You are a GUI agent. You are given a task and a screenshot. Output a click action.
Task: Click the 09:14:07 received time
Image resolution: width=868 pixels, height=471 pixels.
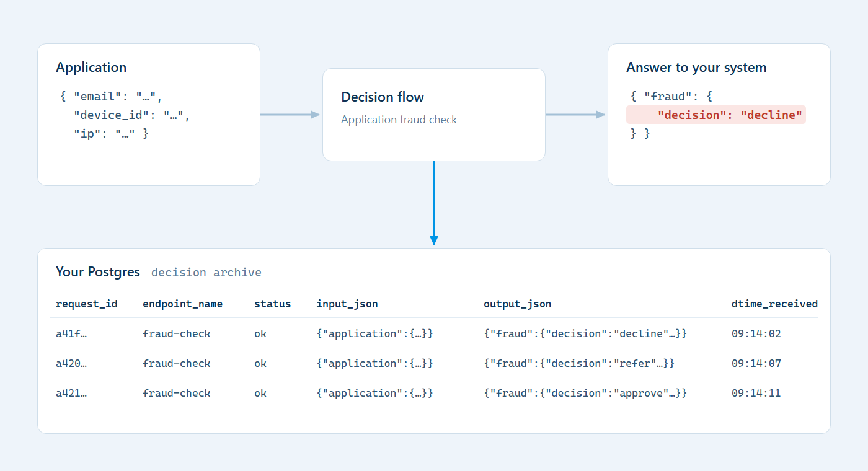(756, 363)
